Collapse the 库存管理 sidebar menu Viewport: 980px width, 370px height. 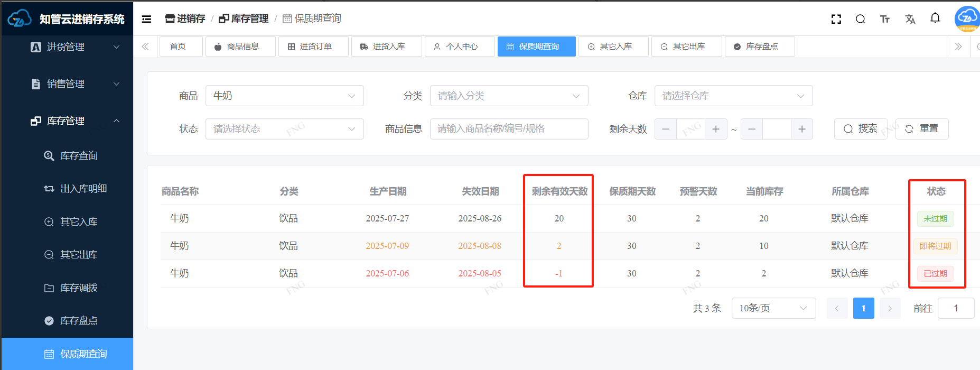pyautogui.click(x=74, y=121)
